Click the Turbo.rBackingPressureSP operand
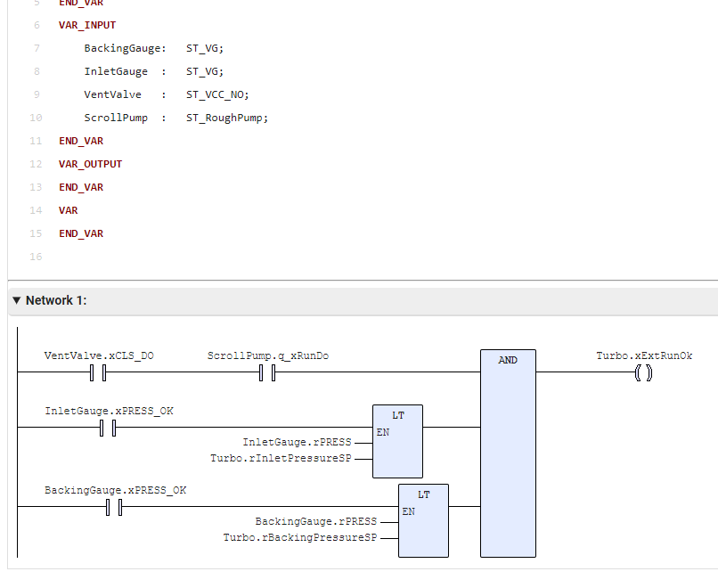The height and width of the screenshot is (588, 718). tap(300, 537)
